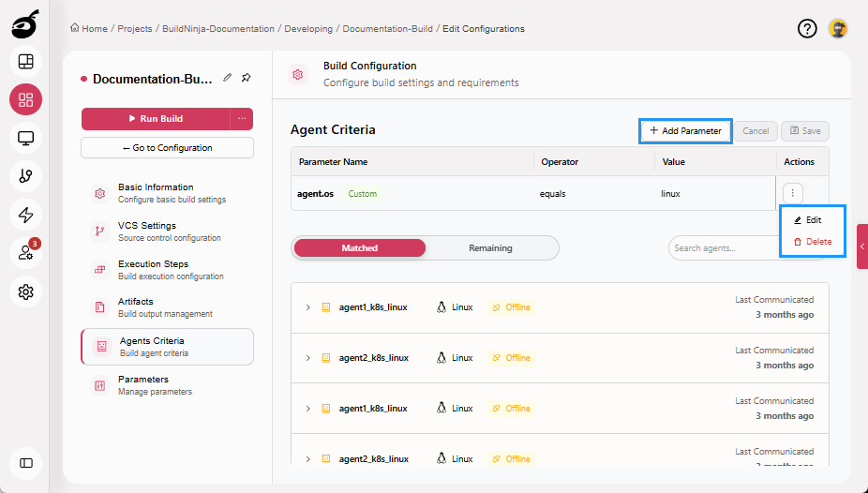Image resolution: width=868 pixels, height=493 pixels.
Task: Click the Add Parameter button
Action: (x=685, y=131)
